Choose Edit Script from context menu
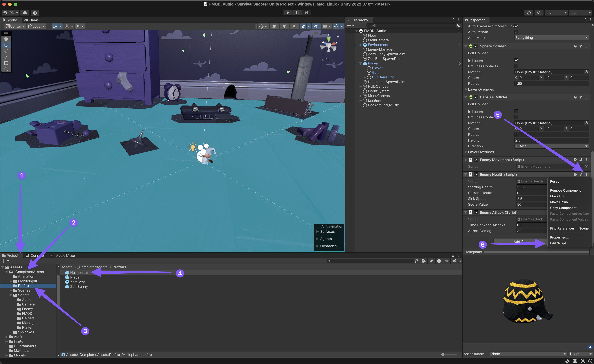 pyautogui.click(x=558, y=243)
